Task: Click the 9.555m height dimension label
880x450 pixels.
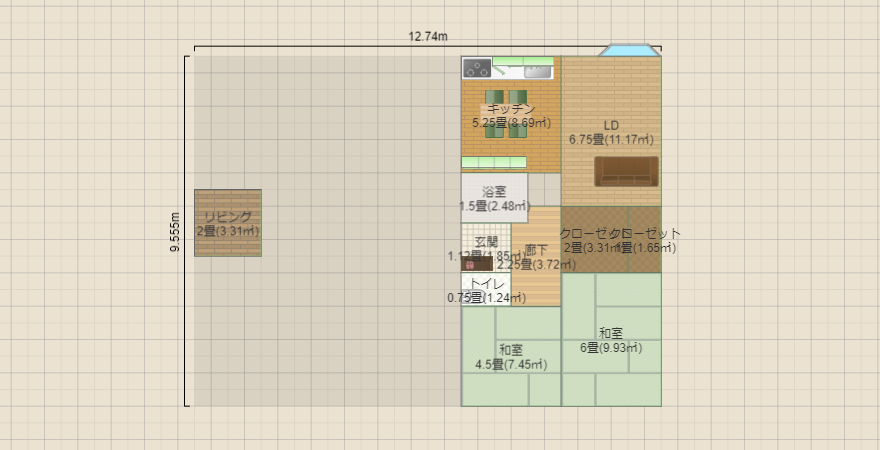Action: [x=175, y=231]
